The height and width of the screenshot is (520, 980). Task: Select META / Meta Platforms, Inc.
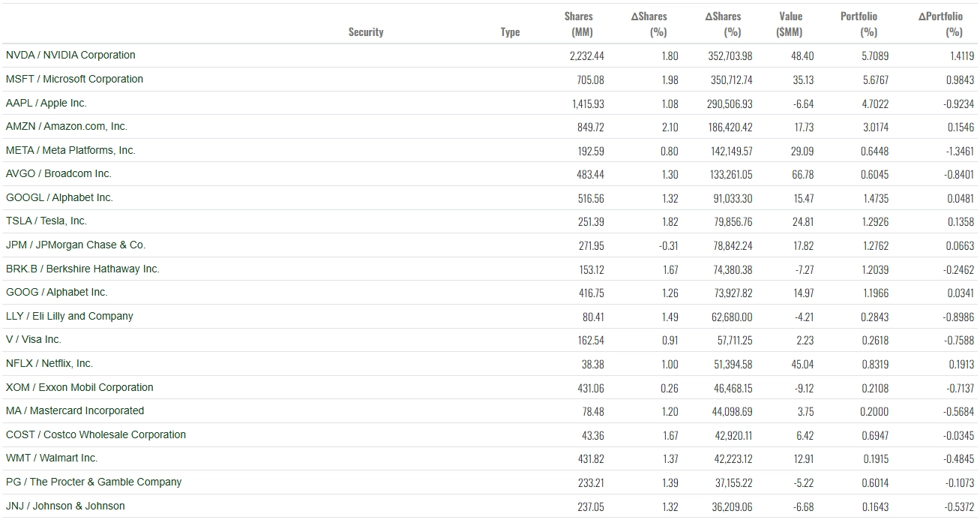click(70, 150)
